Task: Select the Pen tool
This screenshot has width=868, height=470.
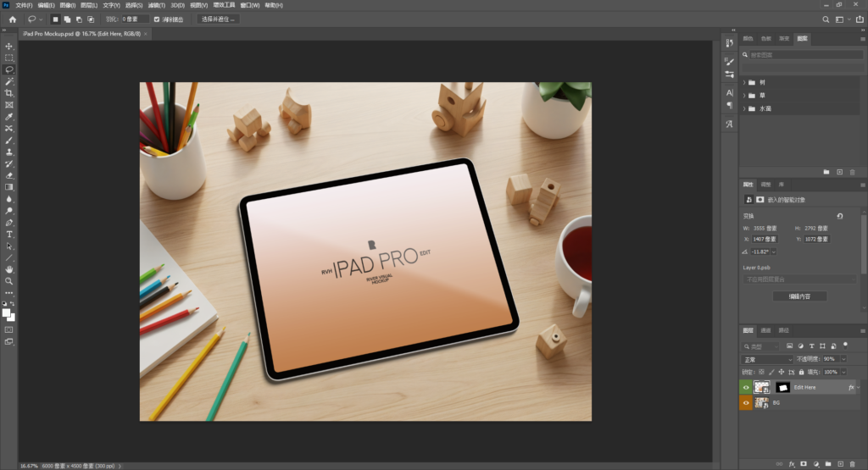Action: (x=8, y=223)
